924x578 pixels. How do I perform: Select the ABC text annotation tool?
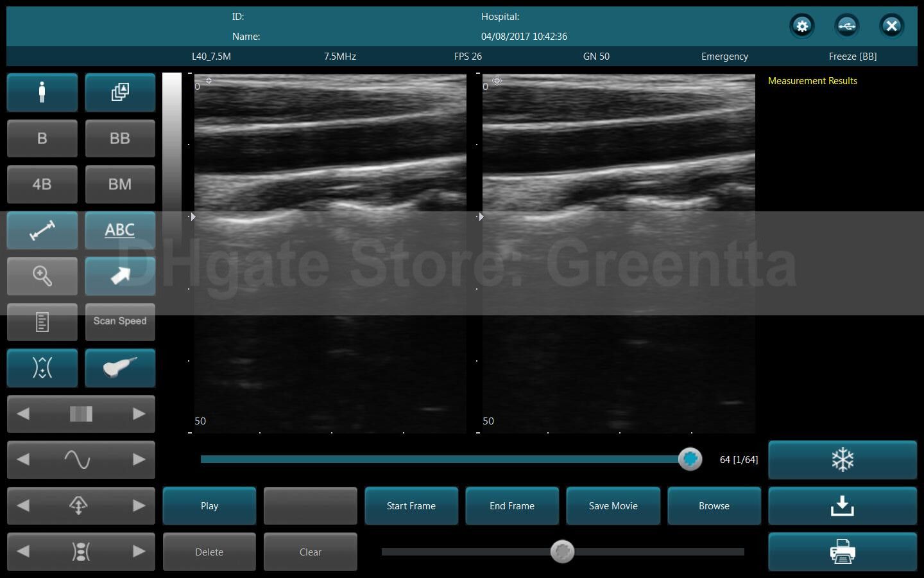[120, 230]
